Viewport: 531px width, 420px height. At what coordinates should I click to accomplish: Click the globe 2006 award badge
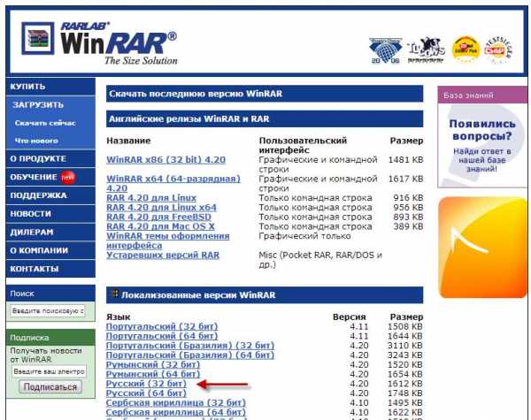pyautogui.click(x=385, y=50)
